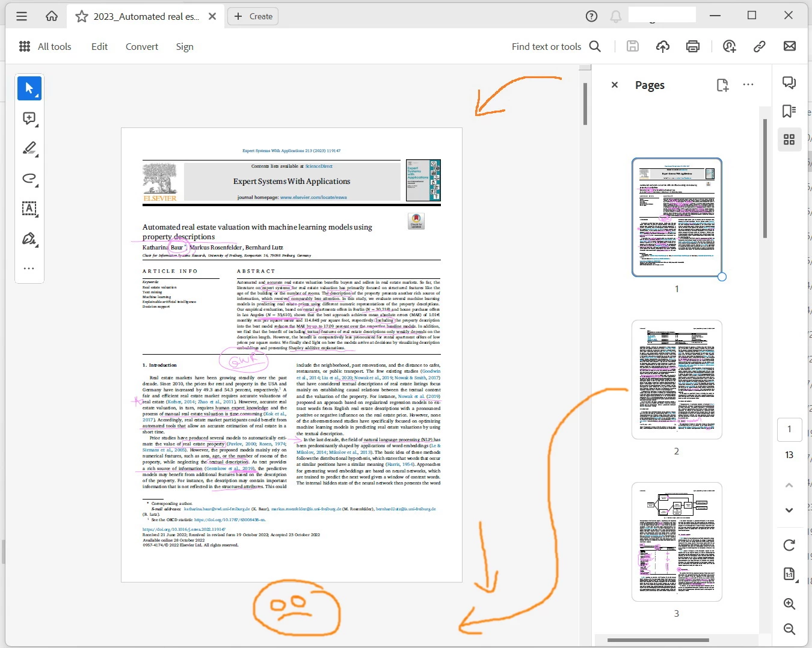Click the Pages panel horizontal scrollbar
The width and height of the screenshot is (812, 648).
coord(658,640)
